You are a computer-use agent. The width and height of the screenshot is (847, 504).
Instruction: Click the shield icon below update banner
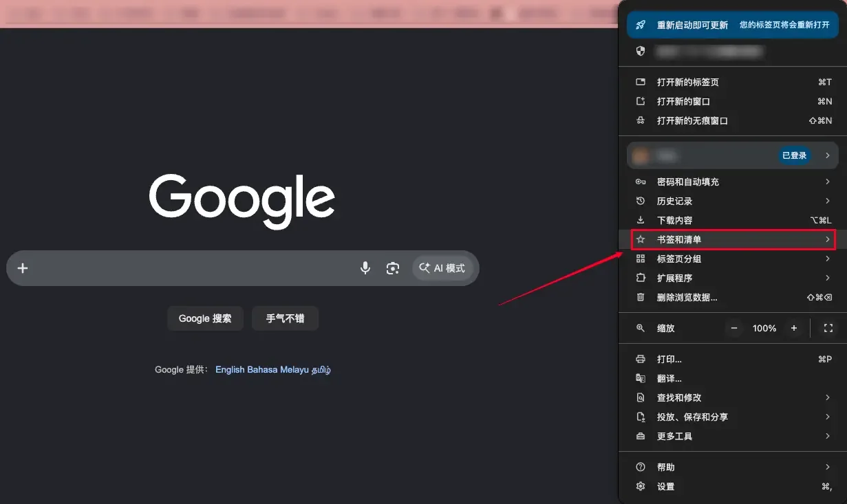pyautogui.click(x=641, y=51)
